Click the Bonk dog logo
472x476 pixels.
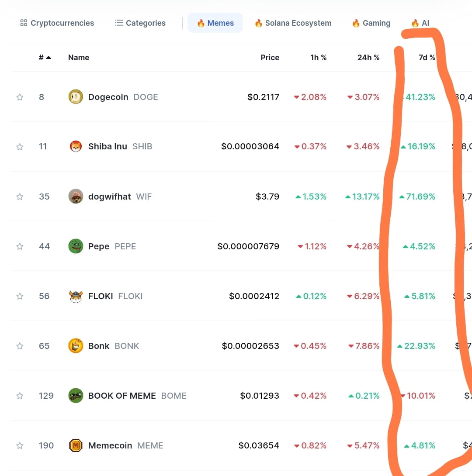(75, 346)
